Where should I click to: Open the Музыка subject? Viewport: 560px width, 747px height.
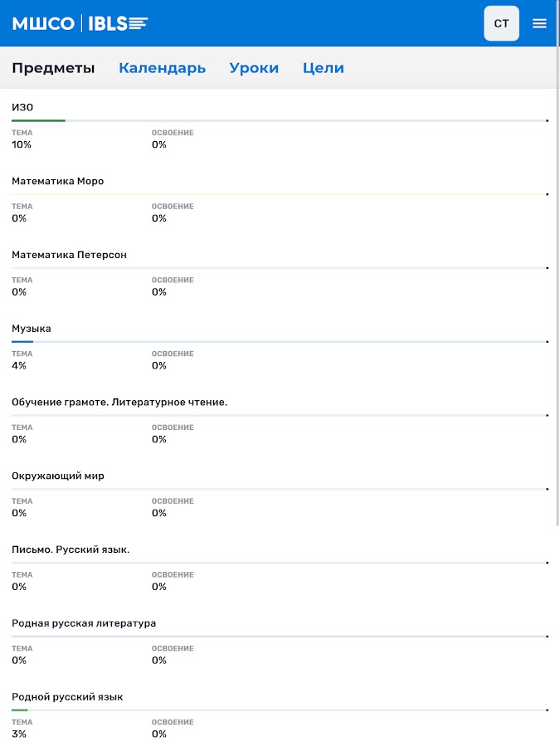coord(32,329)
